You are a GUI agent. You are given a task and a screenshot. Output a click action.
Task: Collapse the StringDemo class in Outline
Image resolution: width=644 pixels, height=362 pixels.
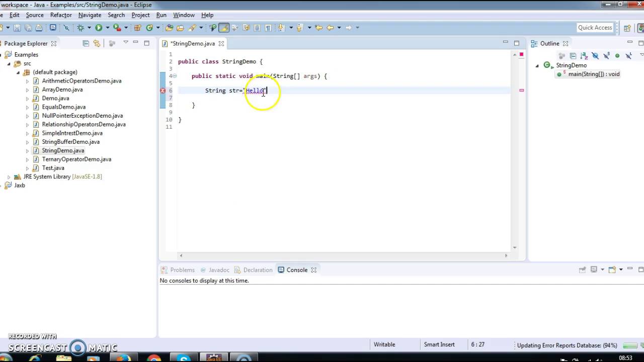coord(537,66)
